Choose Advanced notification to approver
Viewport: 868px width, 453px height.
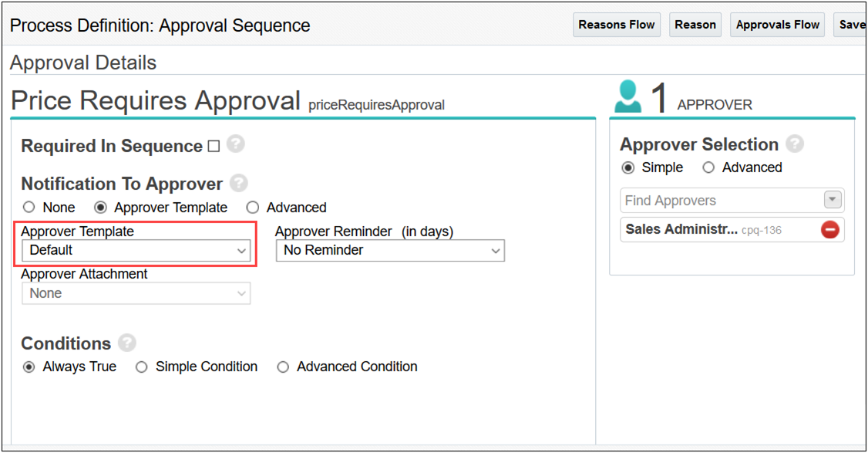tap(253, 207)
